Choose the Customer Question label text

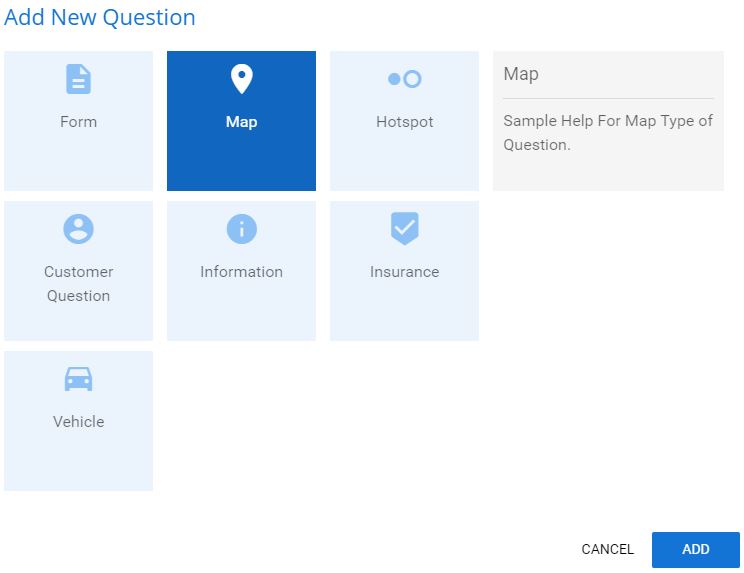click(x=78, y=284)
